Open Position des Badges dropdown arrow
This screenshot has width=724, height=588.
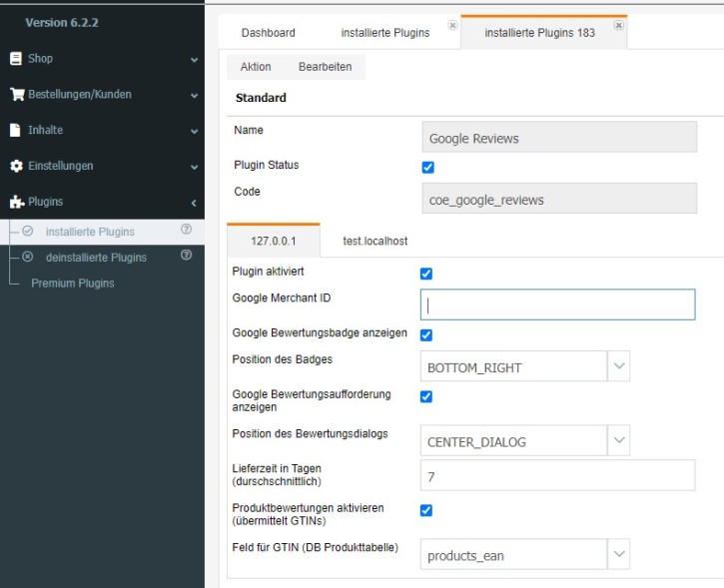point(619,366)
